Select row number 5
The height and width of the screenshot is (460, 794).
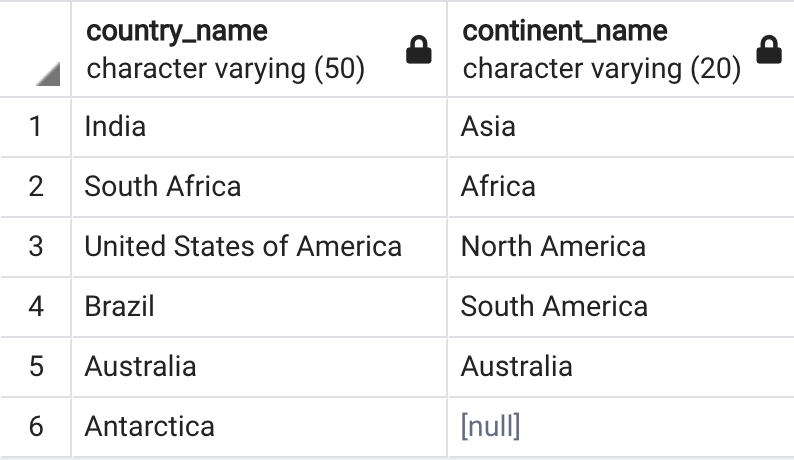click(35, 367)
